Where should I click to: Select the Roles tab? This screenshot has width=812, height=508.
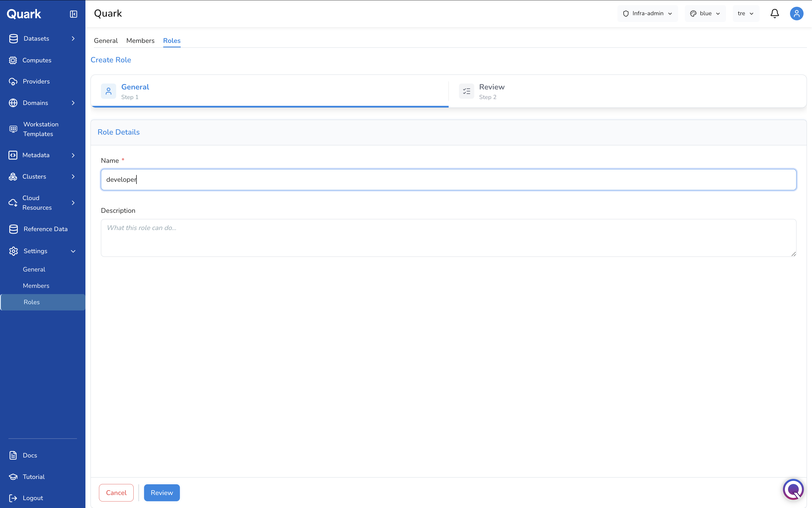pos(172,41)
